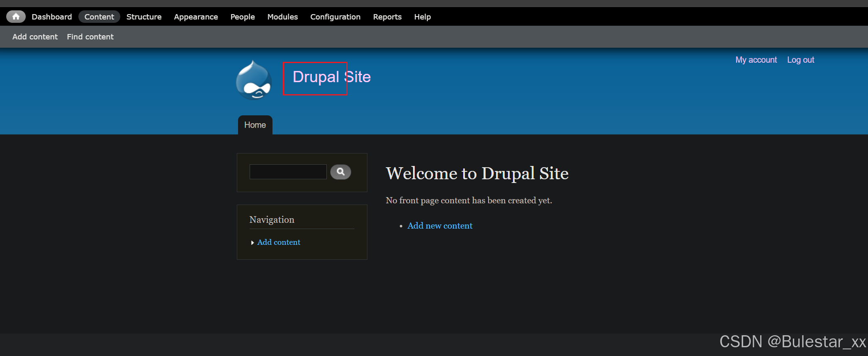The height and width of the screenshot is (356, 868).
Task: Open the Help admin menu
Action: click(422, 17)
